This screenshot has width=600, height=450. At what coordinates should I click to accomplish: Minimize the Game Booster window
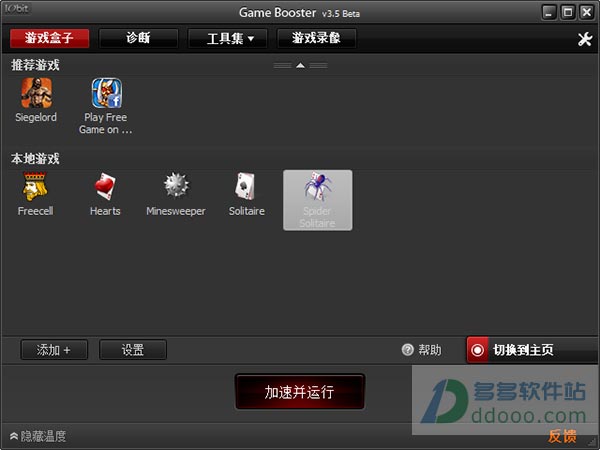[549, 13]
